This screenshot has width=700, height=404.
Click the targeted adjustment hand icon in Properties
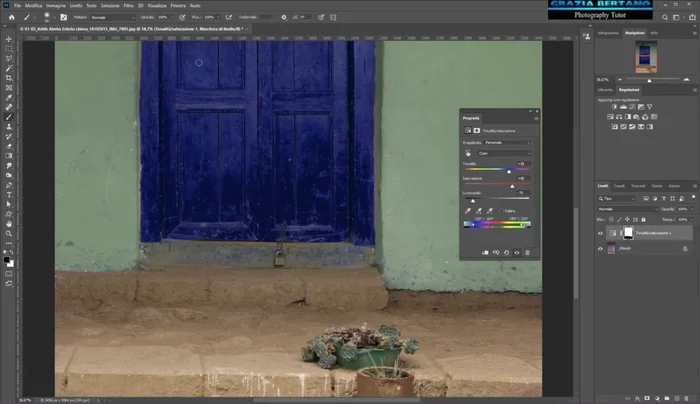tap(469, 154)
